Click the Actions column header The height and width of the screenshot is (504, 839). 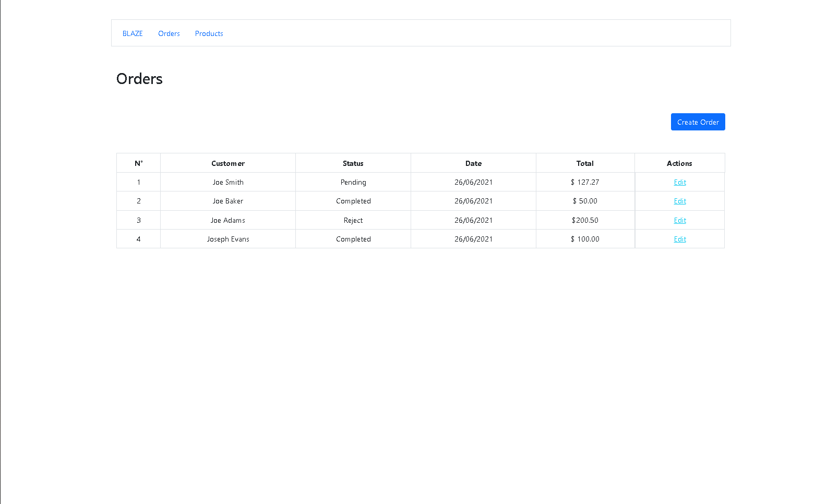click(679, 163)
